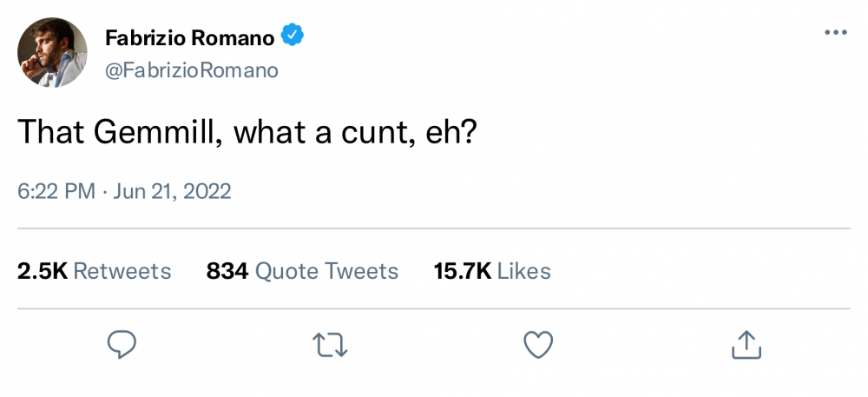Click the 6:22 PM timestamp
This screenshot has width=868, height=397.
pyautogui.click(x=56, y=192)
